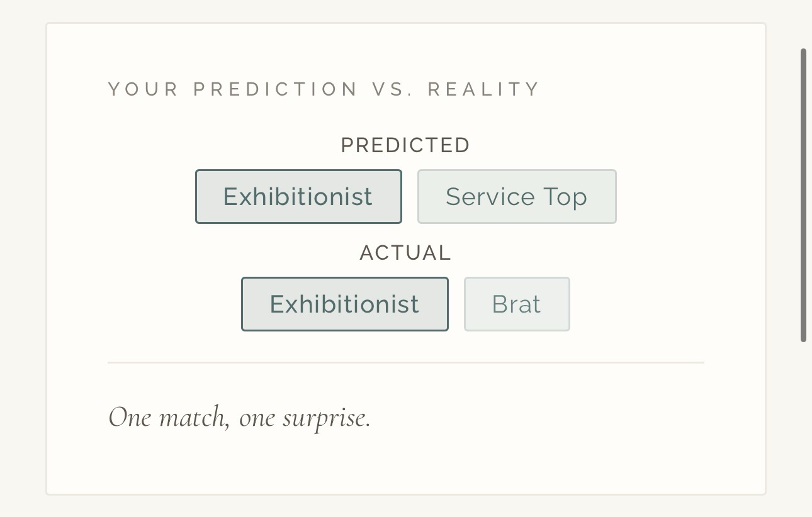The image size is (812, 517).
Task: Click the word REALITY in the heading
Action: (483, 89)
